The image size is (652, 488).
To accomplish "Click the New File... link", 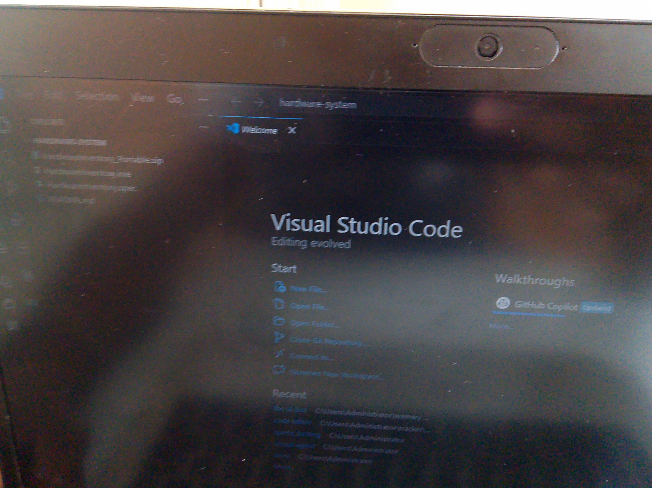I will pyautogui.click(x=309, y=289).
